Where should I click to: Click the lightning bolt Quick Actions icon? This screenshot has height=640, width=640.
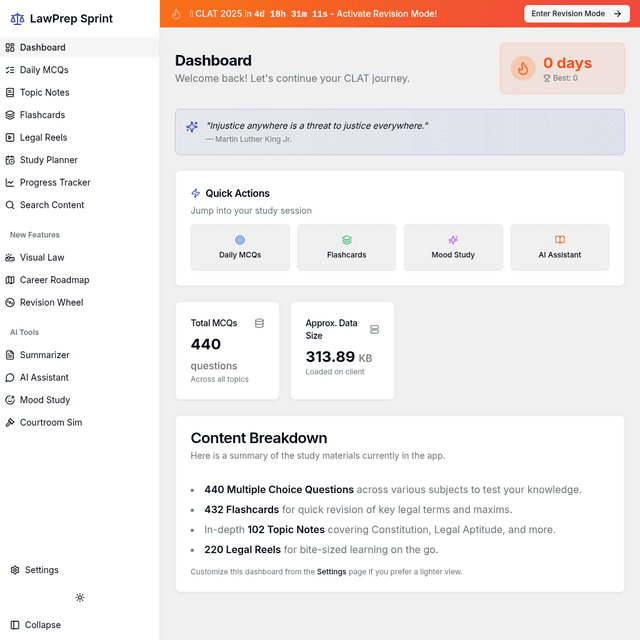tap(196, 193)
